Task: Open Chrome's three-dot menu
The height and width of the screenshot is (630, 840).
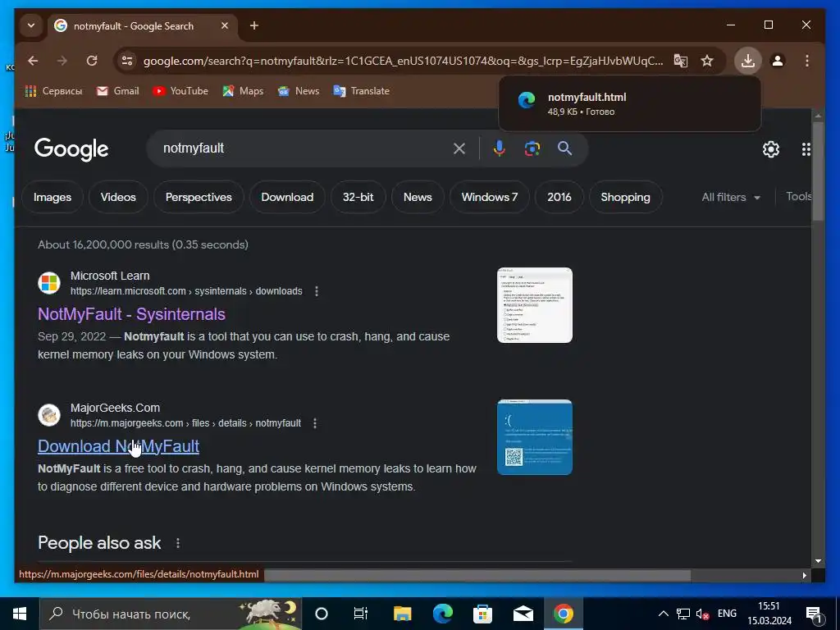Action: [x=807, y=61]
